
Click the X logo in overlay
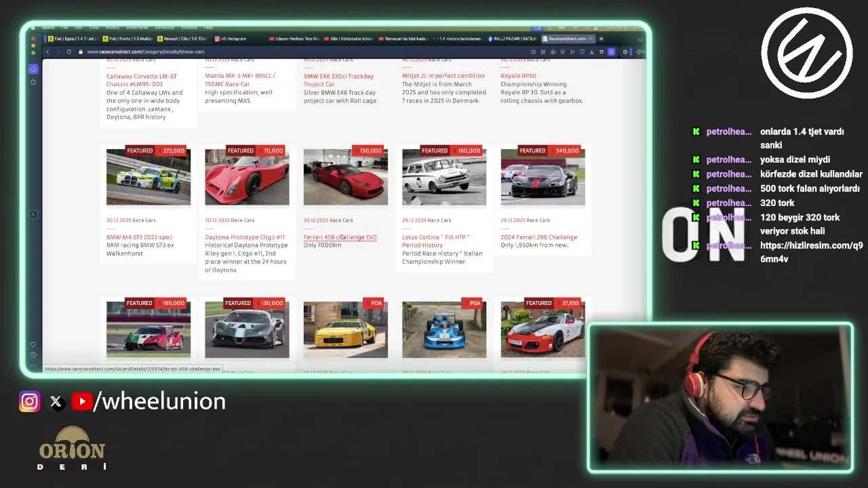point(56,402)
